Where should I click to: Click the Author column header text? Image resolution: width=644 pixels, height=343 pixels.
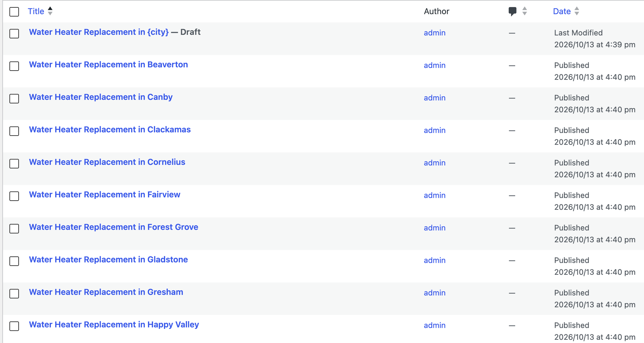(x=436, y=11)
